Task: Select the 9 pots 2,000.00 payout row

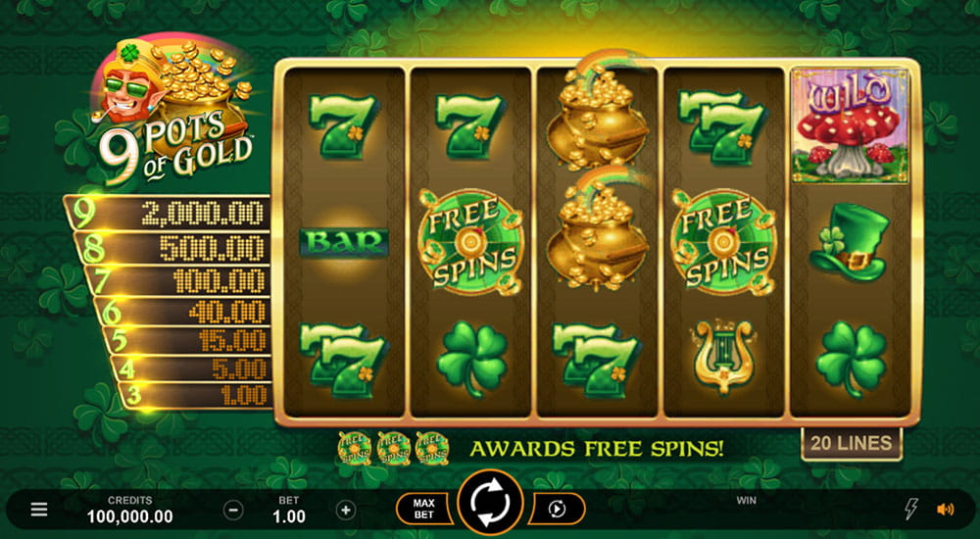Action: pos(168,214)
